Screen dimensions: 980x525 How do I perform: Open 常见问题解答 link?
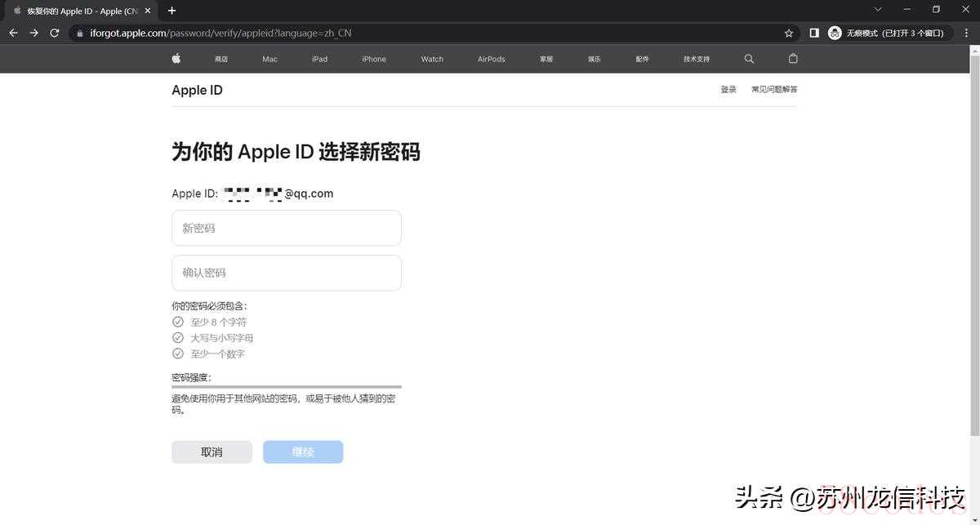(774, 90)
